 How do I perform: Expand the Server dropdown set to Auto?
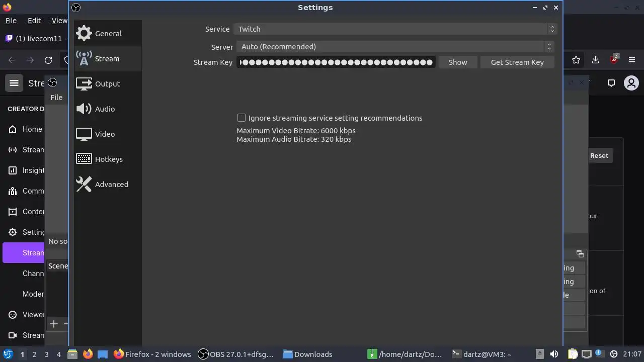(395, 46)
